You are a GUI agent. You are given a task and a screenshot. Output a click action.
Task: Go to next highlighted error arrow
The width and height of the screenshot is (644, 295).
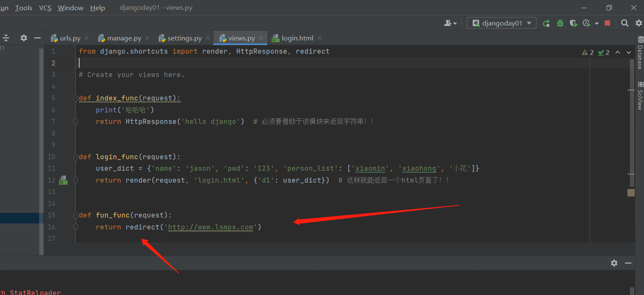coord(629,53)
